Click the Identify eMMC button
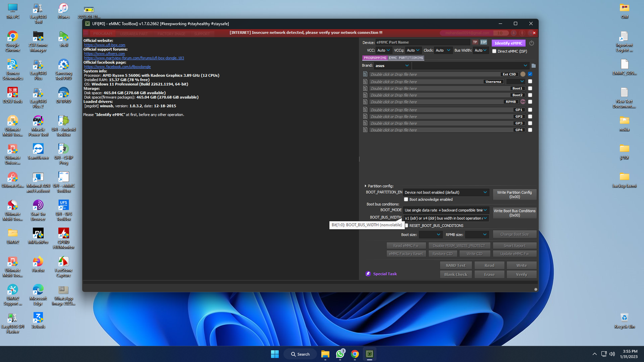 click(509, 43)
